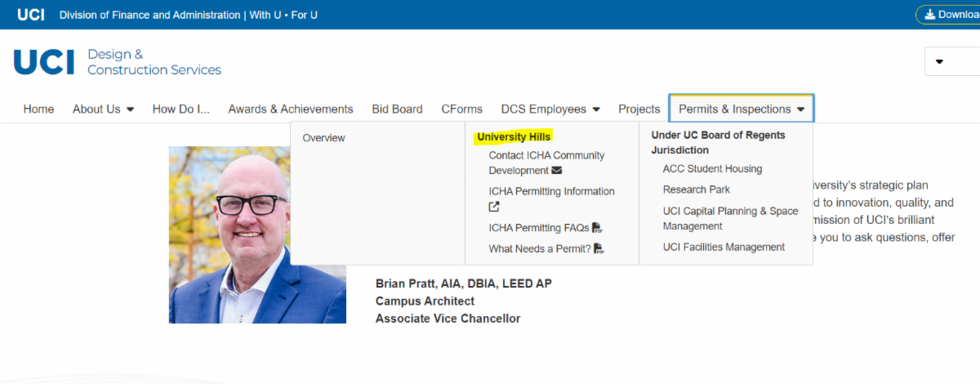Open the ACC Student Housing link
This screenshot has width=980, height=384.
(712, 169)
